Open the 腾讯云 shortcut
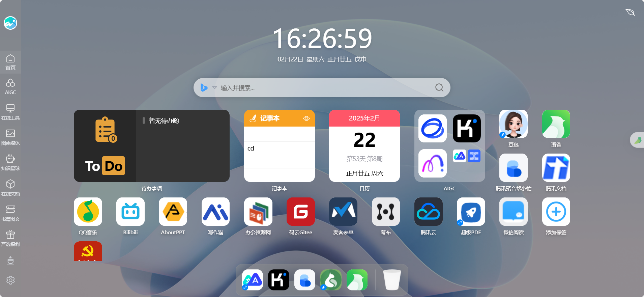 click(x=429, y=212)
